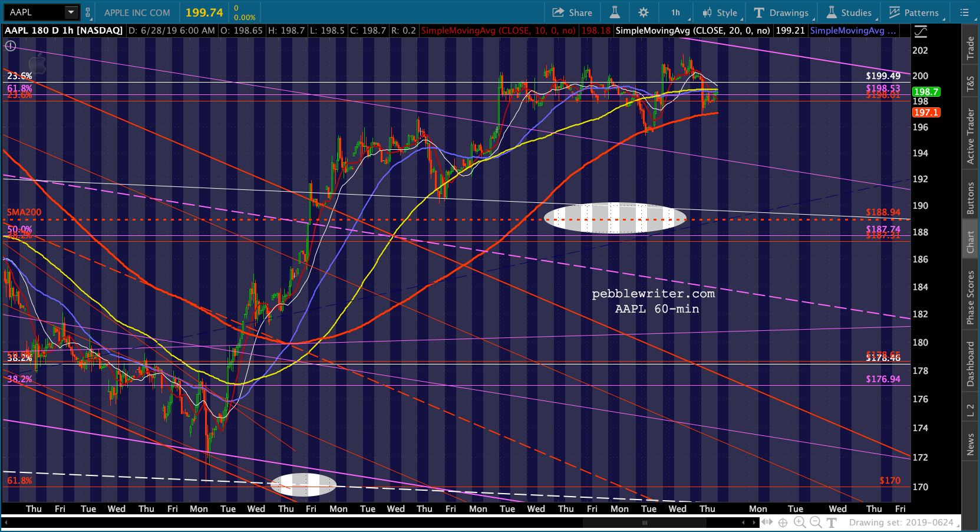980x532 pixels.
Task: Open the flask quick study icon
Action: 614,12
